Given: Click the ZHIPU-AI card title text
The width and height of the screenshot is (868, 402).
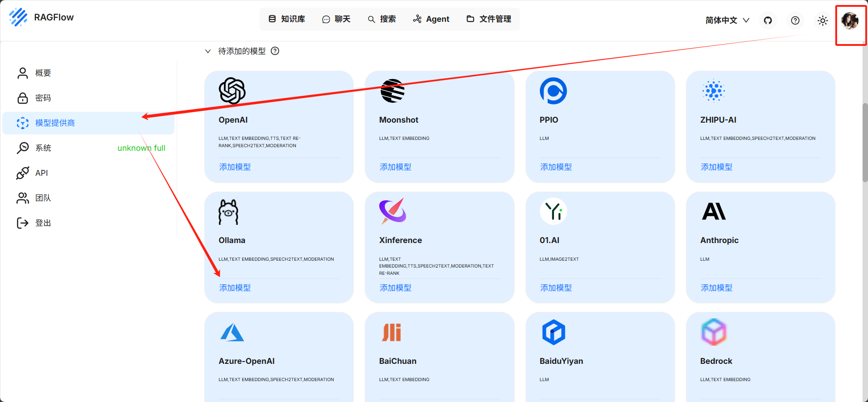Looking at the screenshot, I should point(718,120).
